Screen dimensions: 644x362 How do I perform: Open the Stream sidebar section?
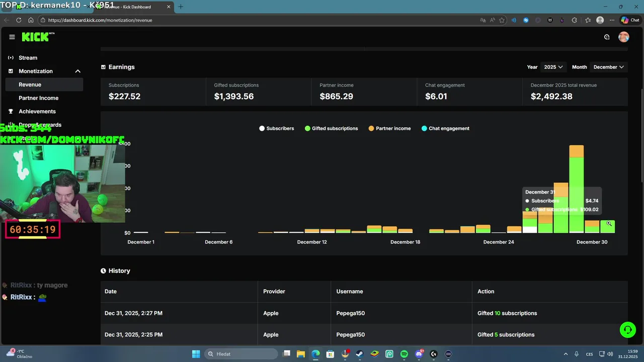[28, 58]
